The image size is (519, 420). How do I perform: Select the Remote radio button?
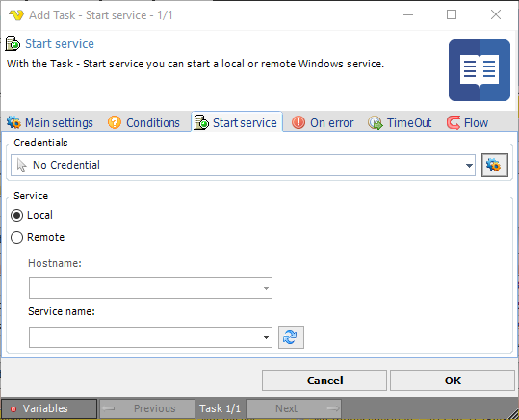[x=17, y=238]
